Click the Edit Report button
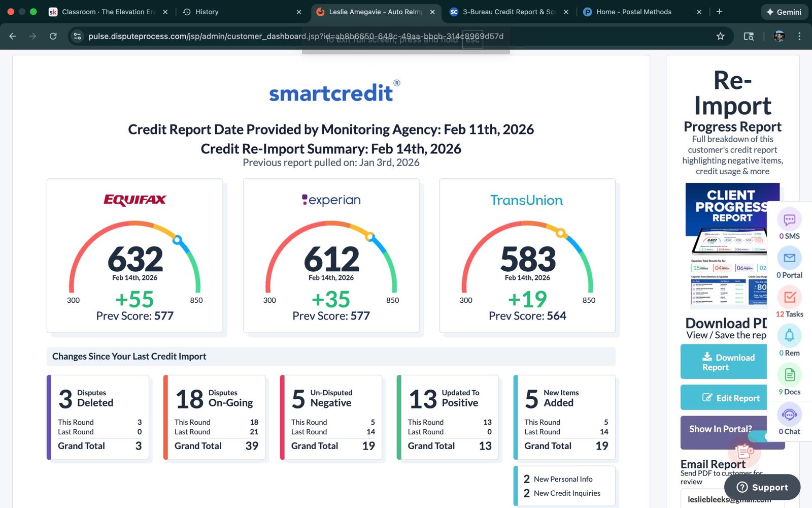The height and width of the screenshot is (508, 812). (725, 398)
